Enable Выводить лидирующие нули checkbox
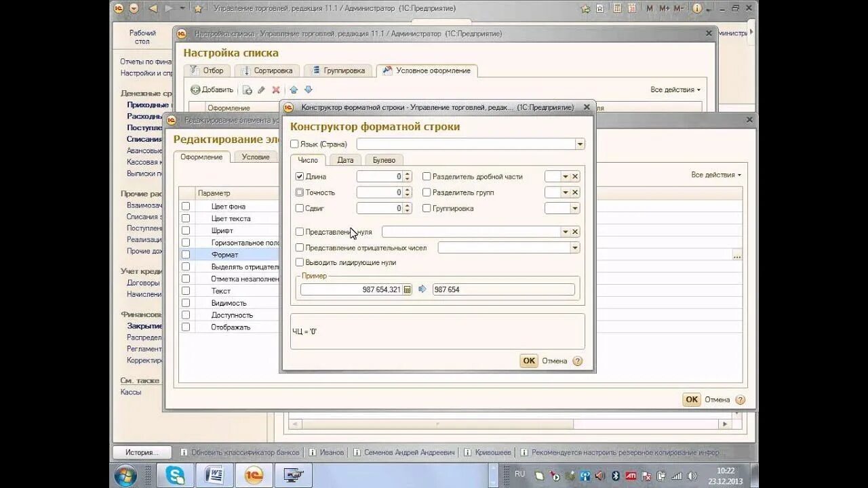 coord(300,262)
